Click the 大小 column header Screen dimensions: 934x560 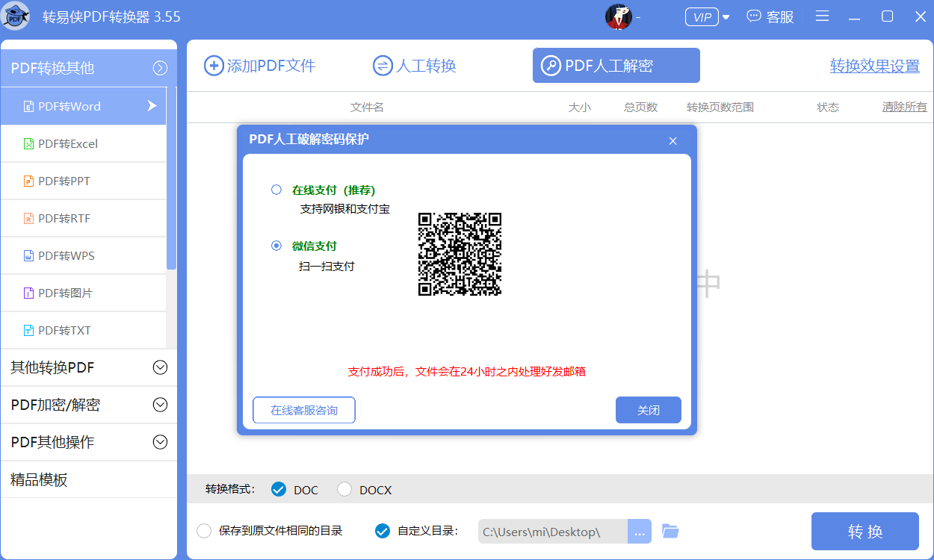(579, 107)
